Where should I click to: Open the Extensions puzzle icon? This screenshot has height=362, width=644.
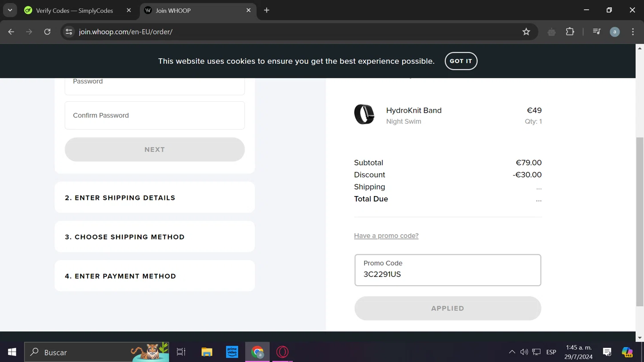570,32
